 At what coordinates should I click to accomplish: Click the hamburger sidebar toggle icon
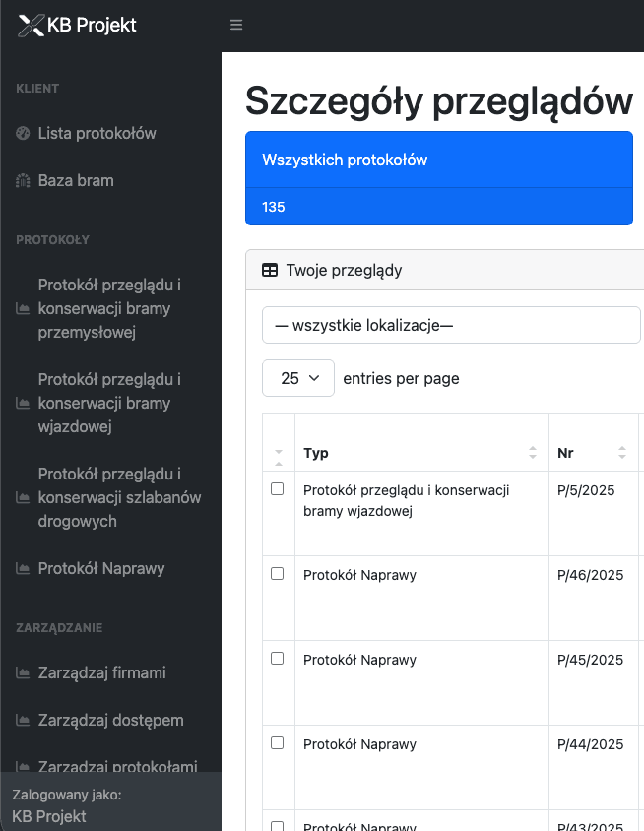[x=236, y=25]
